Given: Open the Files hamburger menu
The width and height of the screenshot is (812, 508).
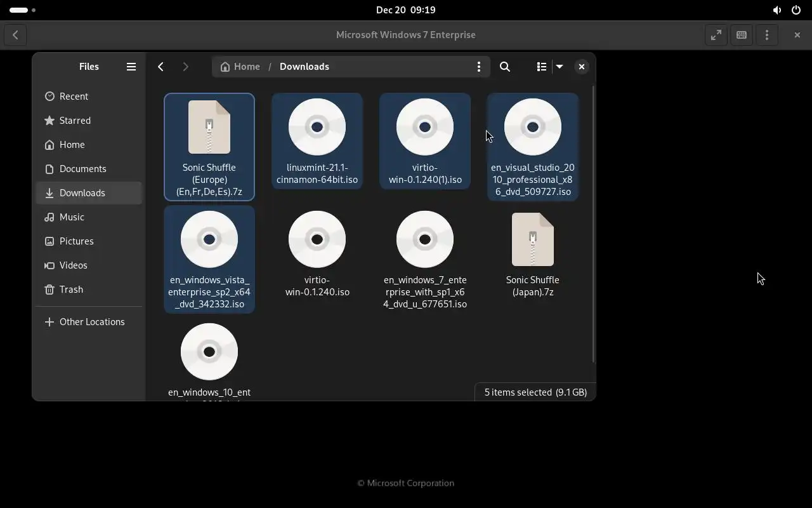Looking at the screenshot, I should pyautogui.click(x=131, y=67).
